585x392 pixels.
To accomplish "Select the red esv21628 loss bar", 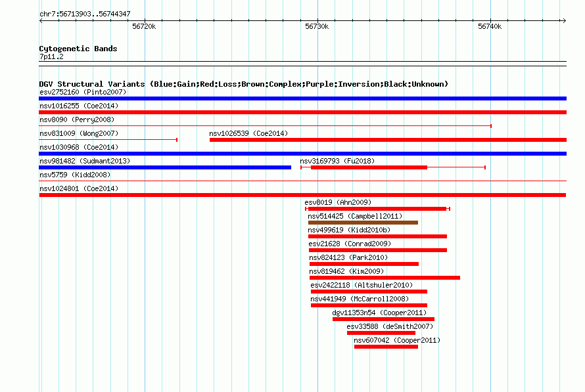I will pos(378,250).
